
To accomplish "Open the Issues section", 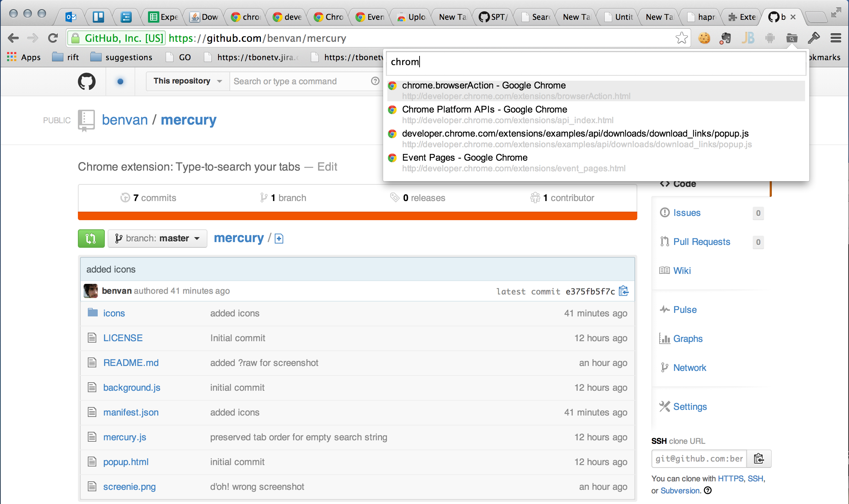I will coord(687,213).
